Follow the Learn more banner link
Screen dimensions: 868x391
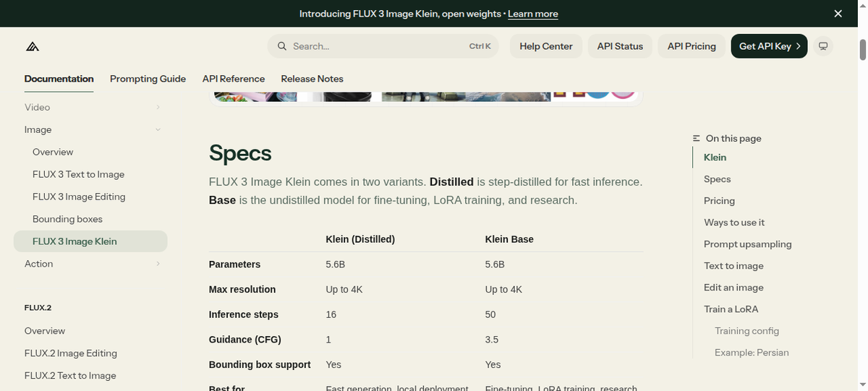532,14
